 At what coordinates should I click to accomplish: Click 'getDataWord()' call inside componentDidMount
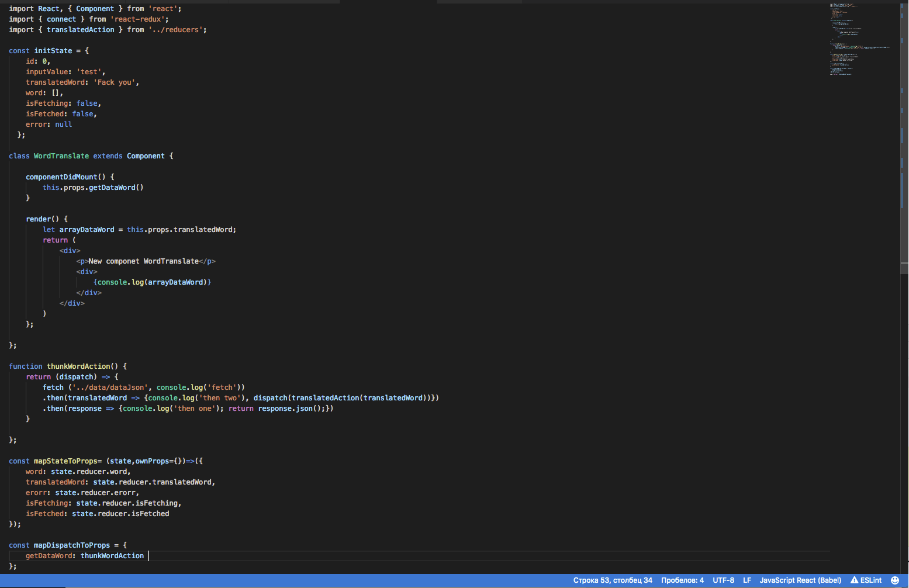(x=116, y=188)
